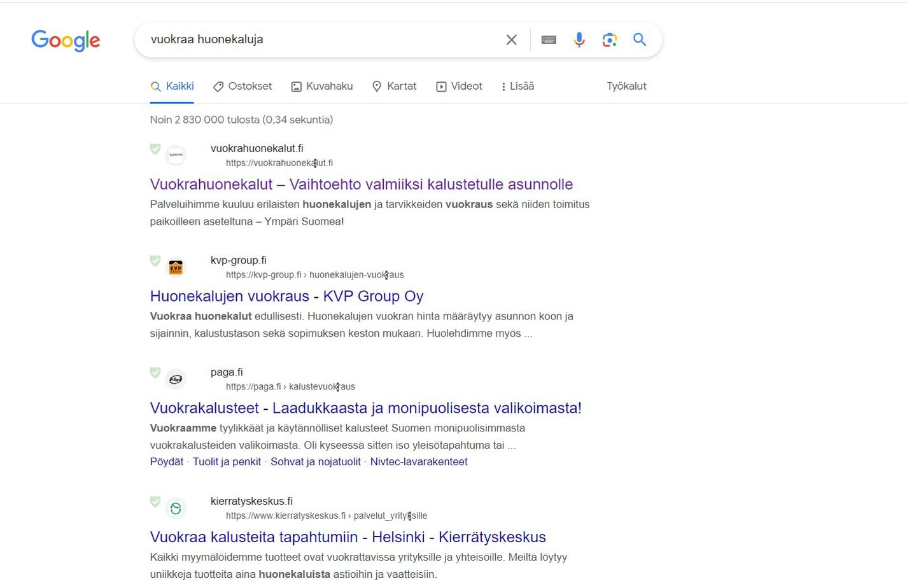Switch to the Ostokset tab
This screenshot has height=588, width=907.
243,87
